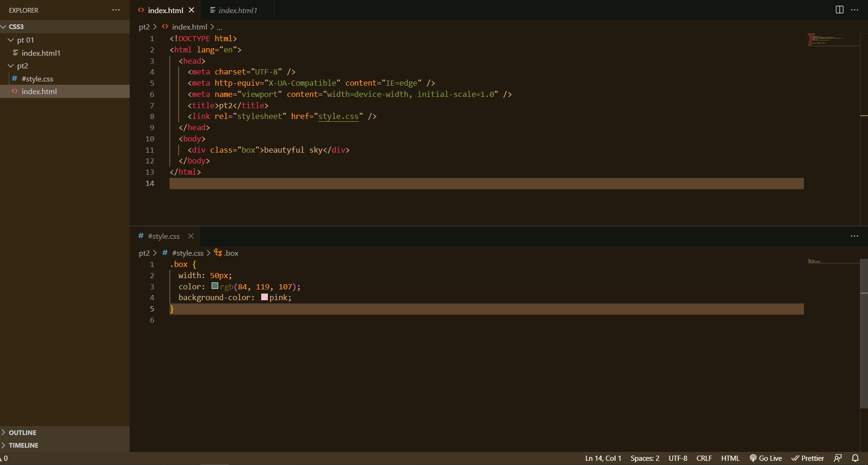Click the closing brace on CSS line 5

(172, 309)
